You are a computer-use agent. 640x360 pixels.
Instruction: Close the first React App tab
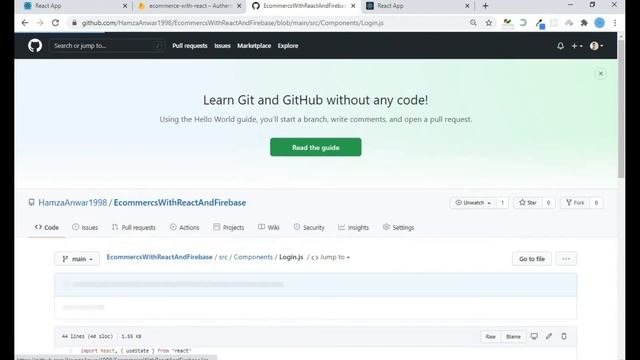[x=125, y=6]
